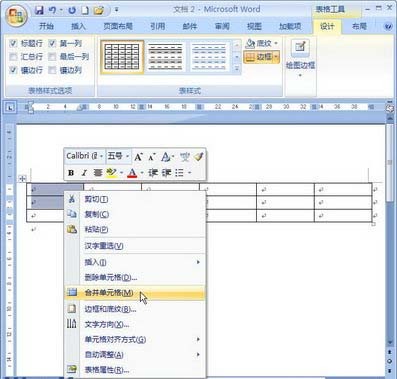Toggle the 标题行 checkbox

[x=13, y=43]
